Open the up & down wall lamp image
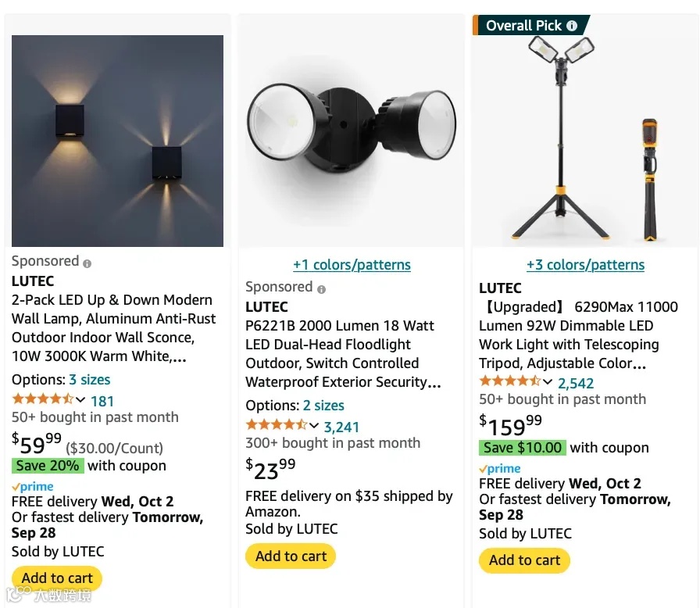 click(x=117, y=141)
